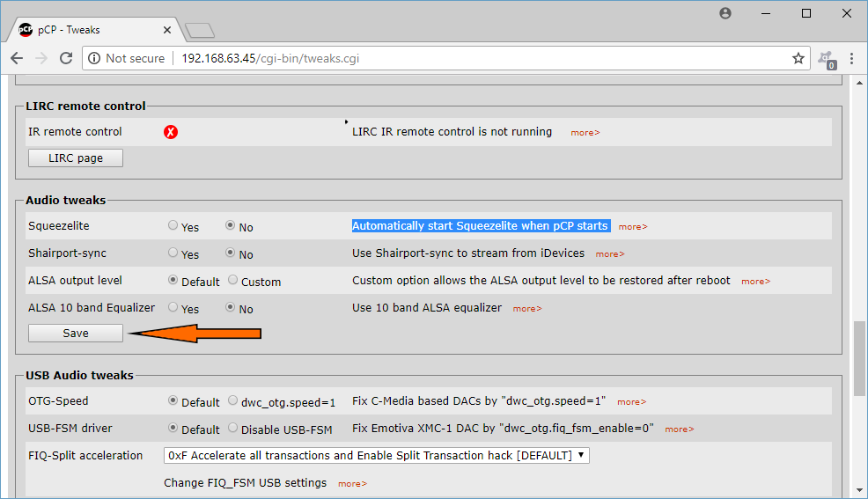Click the Not secure info icon
868x499 pixels.
(x=94, y=58)
